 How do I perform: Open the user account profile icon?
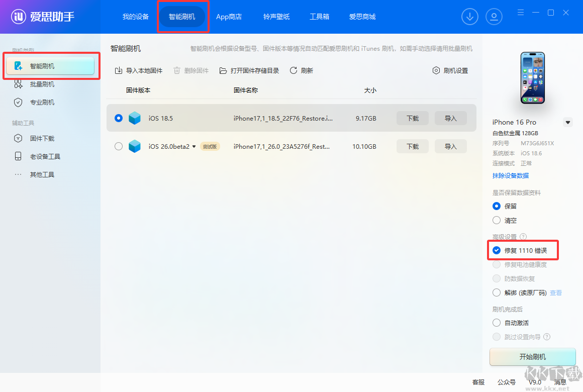(x=494, y=17)
